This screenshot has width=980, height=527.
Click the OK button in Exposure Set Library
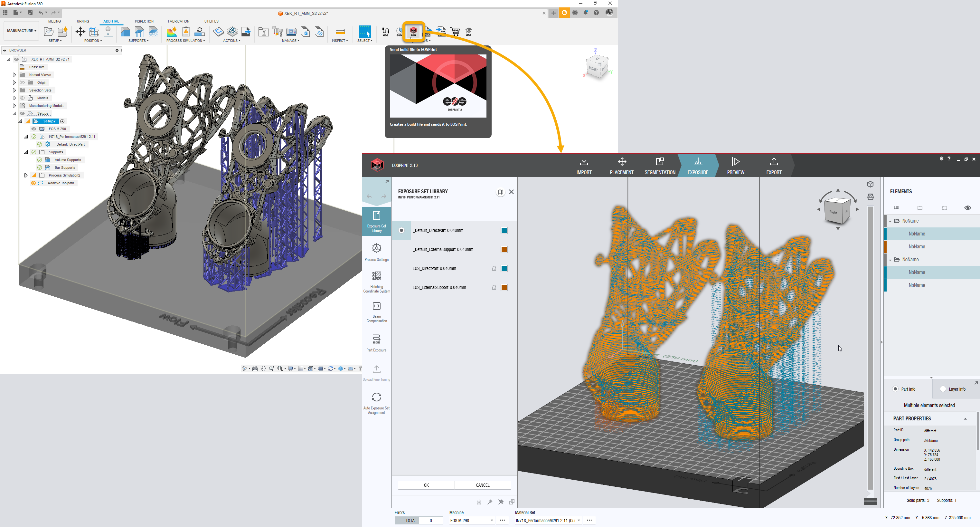(426, 485)
